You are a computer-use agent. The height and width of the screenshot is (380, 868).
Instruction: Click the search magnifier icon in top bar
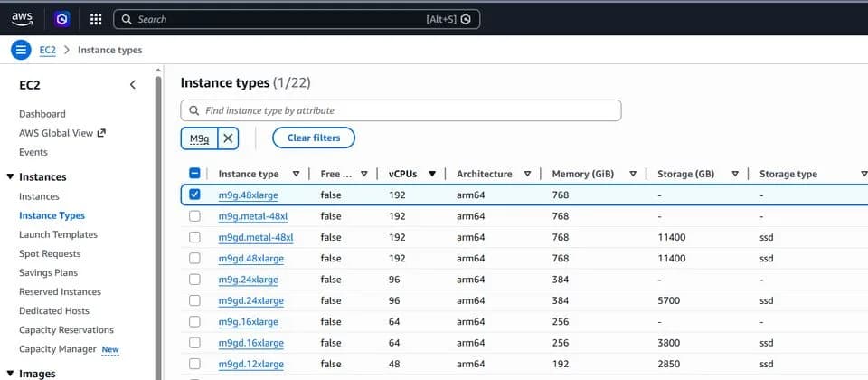point(127,19)
